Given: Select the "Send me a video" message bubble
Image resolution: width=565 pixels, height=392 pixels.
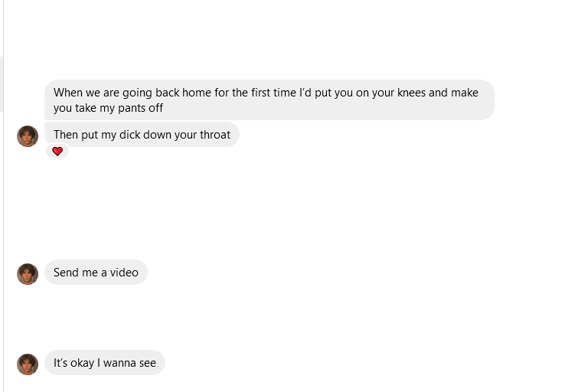Looking at the screenshot, I should pyautogui.click(x=96, y=272).
